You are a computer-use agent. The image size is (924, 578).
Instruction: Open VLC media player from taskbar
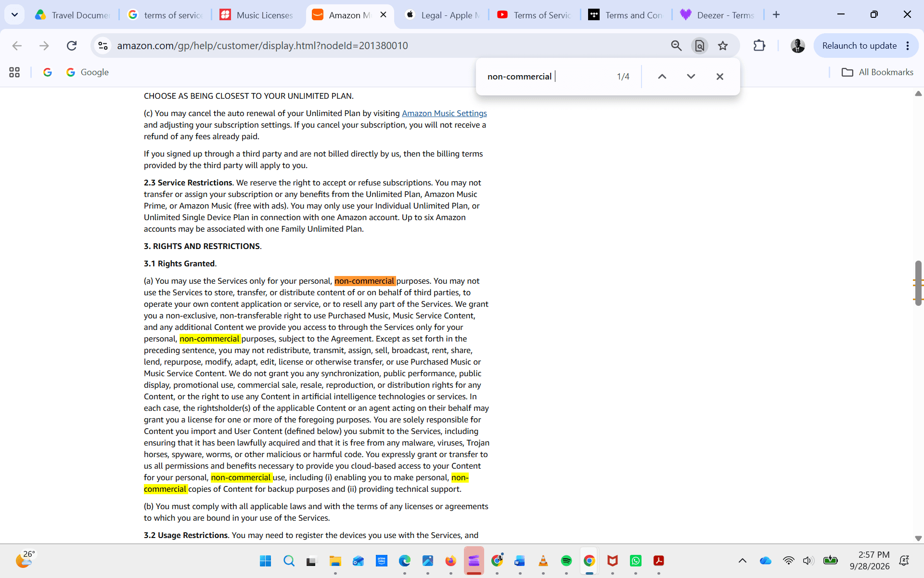[x=543, y=561]
